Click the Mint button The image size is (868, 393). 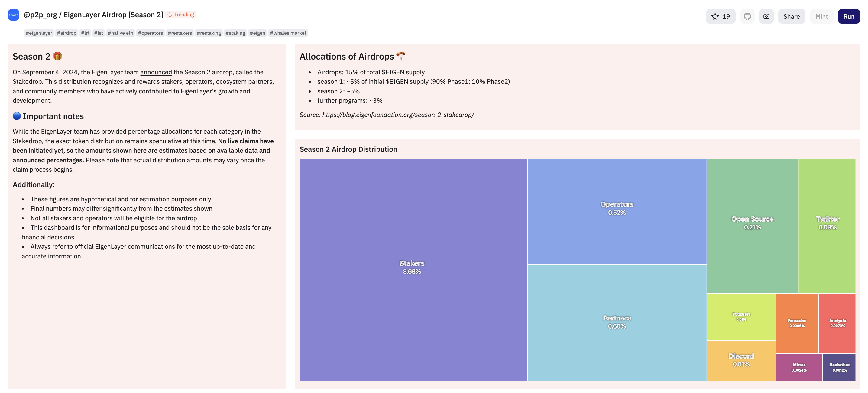(821, 17)
